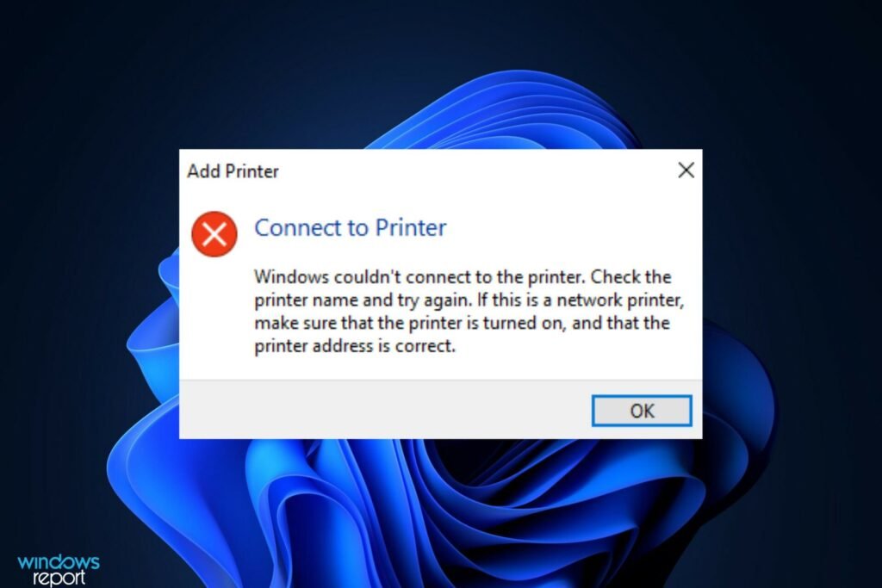
Task: Click the "printer name and try again" line
Action: pyautogui.click(x=469, y=300)
